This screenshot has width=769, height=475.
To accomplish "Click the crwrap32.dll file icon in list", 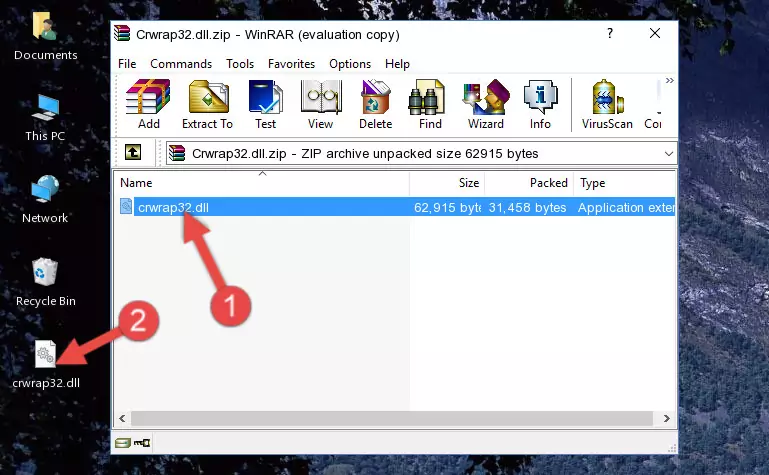I will 126,206.
